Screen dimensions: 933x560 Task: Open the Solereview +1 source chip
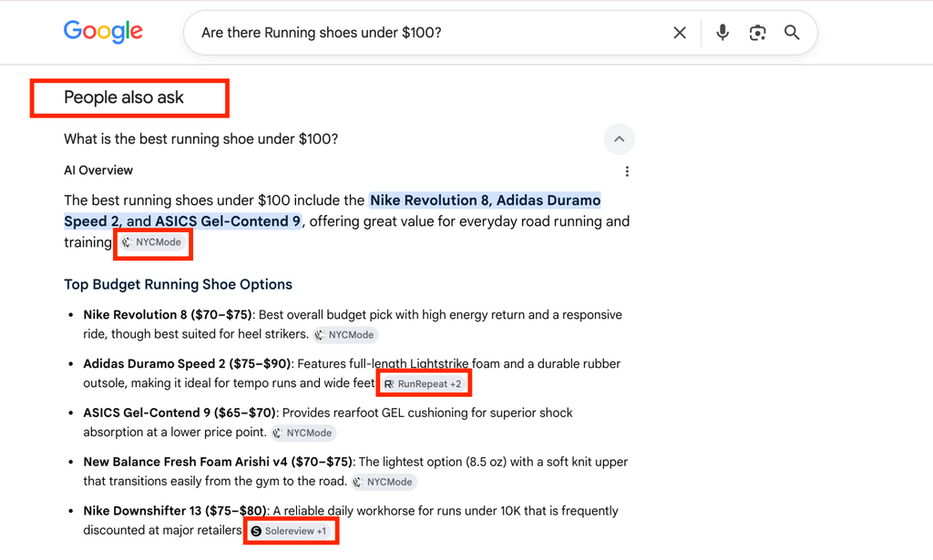(290, 531)
